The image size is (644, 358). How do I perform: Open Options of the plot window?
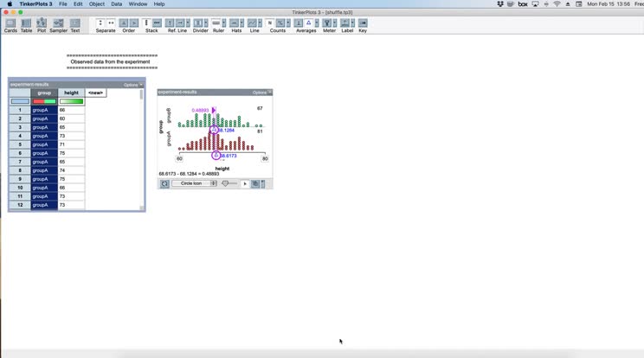[262, 93]
